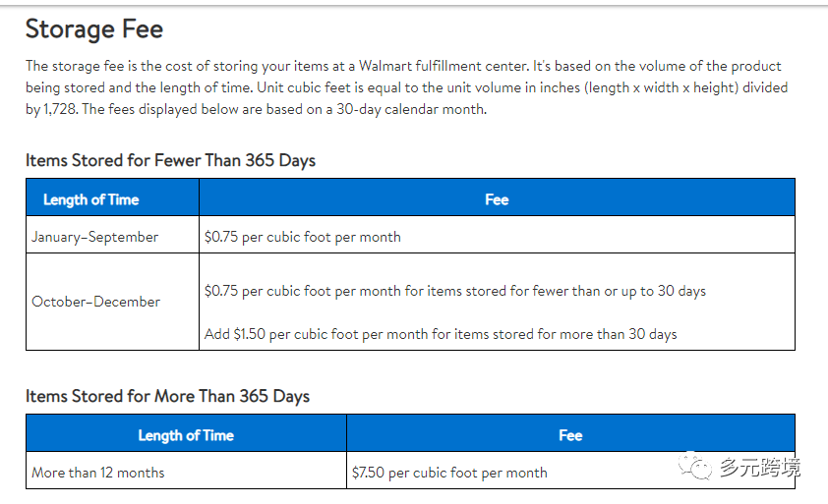828x504 pixels.
Task: Click the $0.75 per cubic foot per month cell
Action: click(303, 237)
